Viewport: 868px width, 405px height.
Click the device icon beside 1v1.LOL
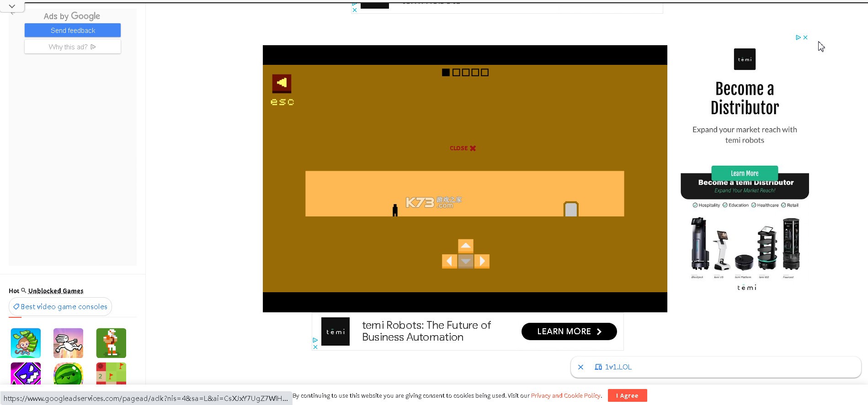[x=598, y=367]
